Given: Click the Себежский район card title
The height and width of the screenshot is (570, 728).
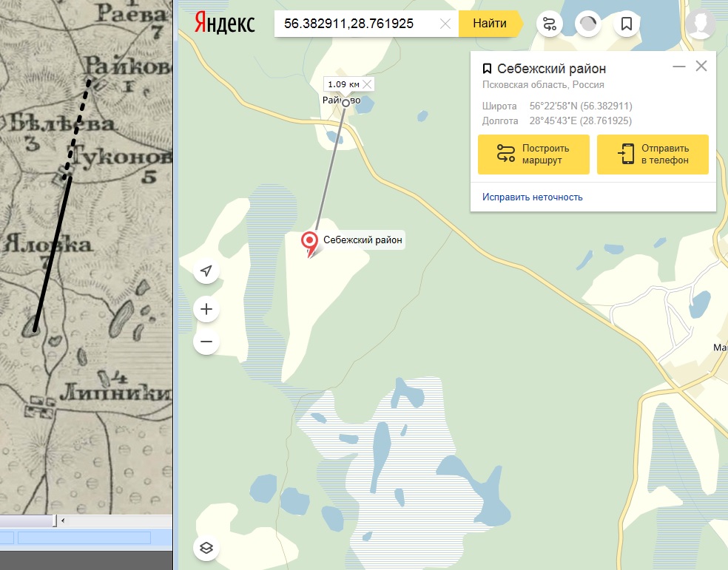Looking at the screenshot, I should (x=552, y=69).
